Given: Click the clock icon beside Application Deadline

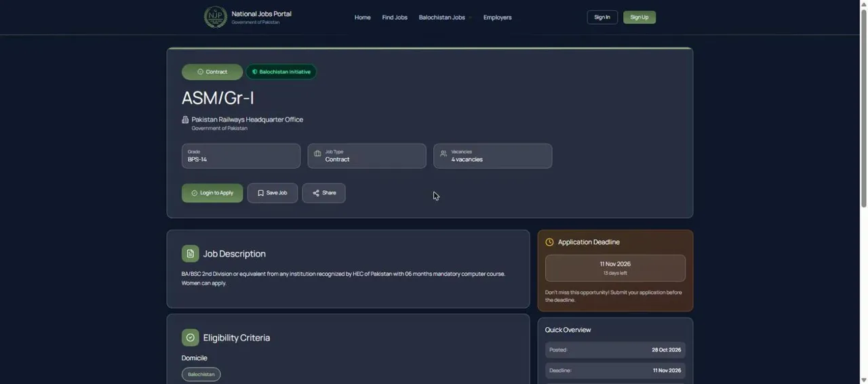Looking at the screenshot, I should click(x=549, y=242).
